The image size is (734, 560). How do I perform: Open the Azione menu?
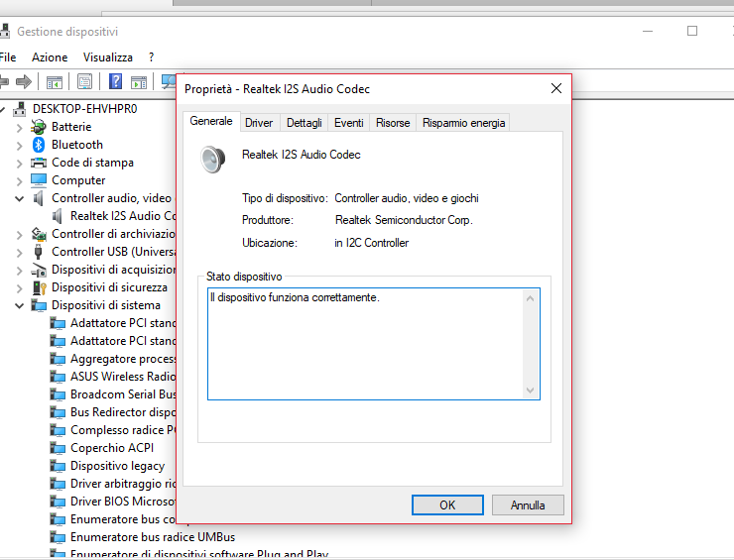pyautogui.click(x=50, y=57)
